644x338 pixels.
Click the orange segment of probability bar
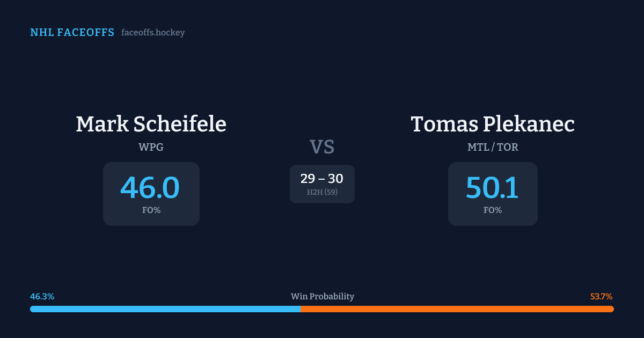click(457, 309)
